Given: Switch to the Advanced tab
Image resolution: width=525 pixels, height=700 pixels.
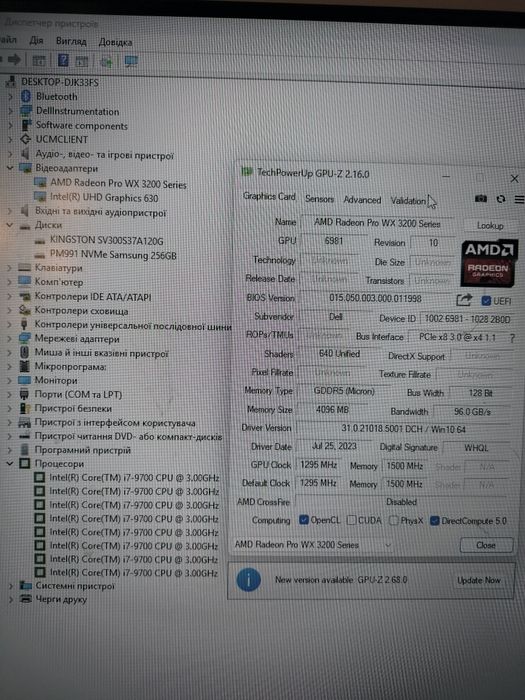Looking at the screenshot, I should (362, 200).
